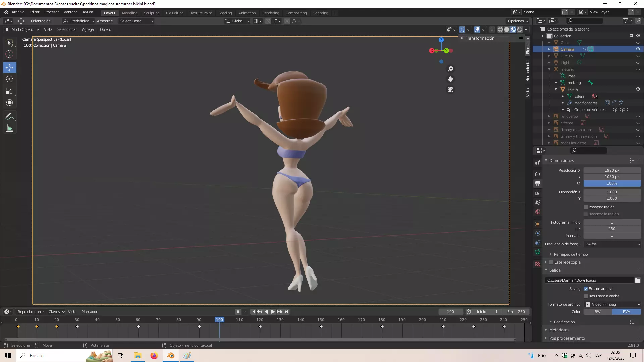The image size is (644, 362).
Task: Toggle the camera view icon
Action: point(450,89)
